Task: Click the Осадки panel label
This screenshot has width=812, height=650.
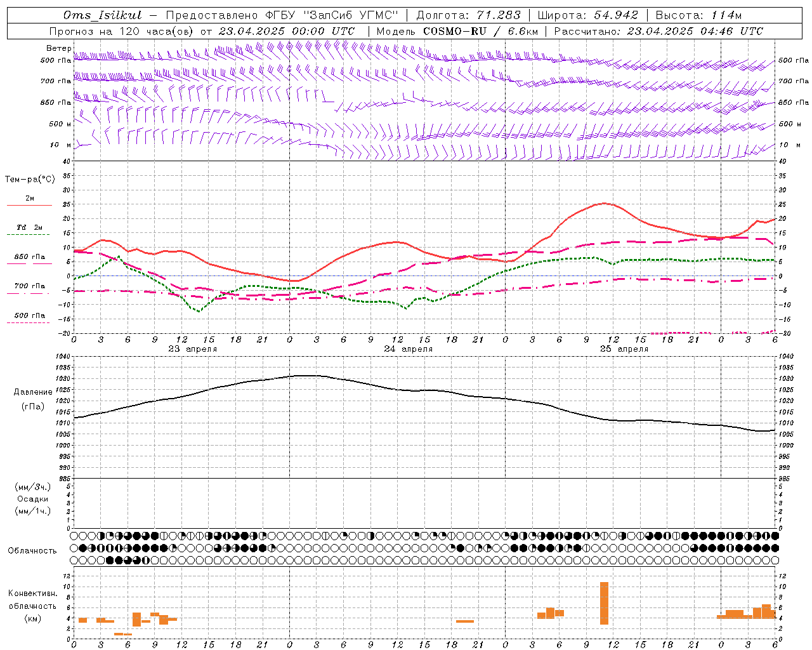Action: click(x=33, y=498)
